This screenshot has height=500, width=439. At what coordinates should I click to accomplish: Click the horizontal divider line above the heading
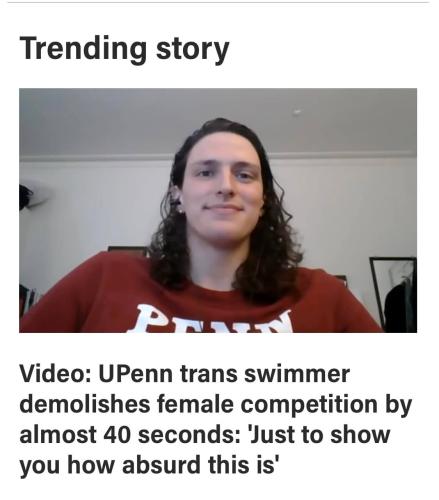click(218, 2)
